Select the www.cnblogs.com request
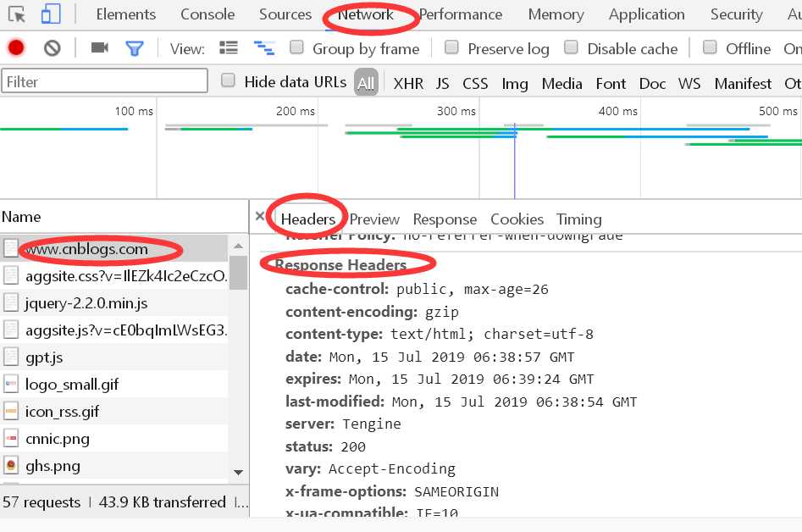The image size is (802, 532). (x=114, y=248)
